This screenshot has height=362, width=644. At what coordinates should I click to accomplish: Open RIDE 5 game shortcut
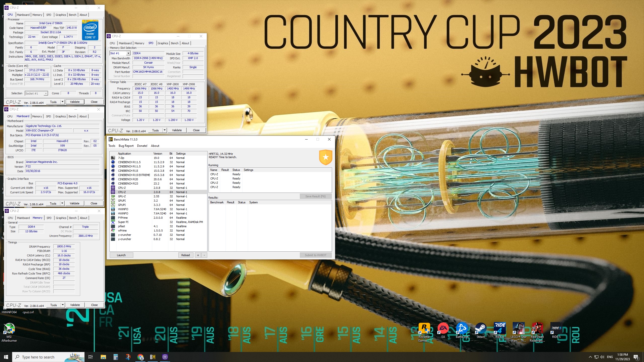click(556, 331)
